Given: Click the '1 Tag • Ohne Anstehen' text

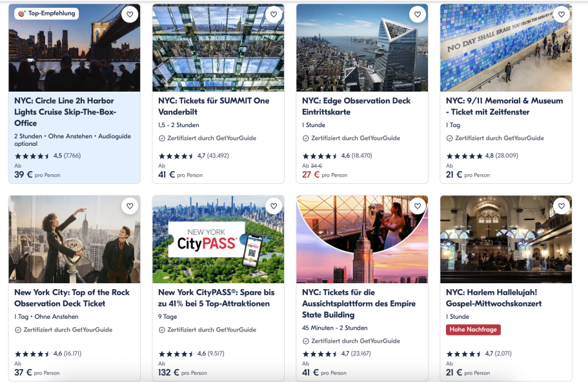Looking at the screenshot, I should coord(46,317).
